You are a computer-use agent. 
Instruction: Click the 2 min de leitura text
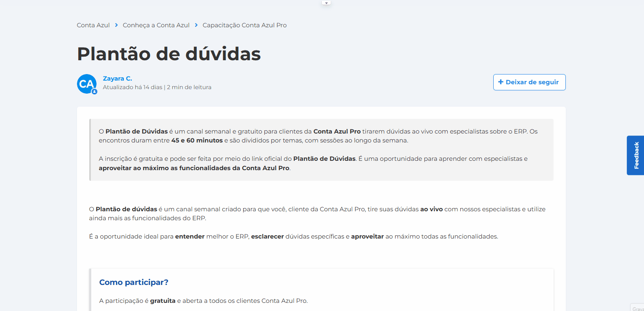coord(189,87)
